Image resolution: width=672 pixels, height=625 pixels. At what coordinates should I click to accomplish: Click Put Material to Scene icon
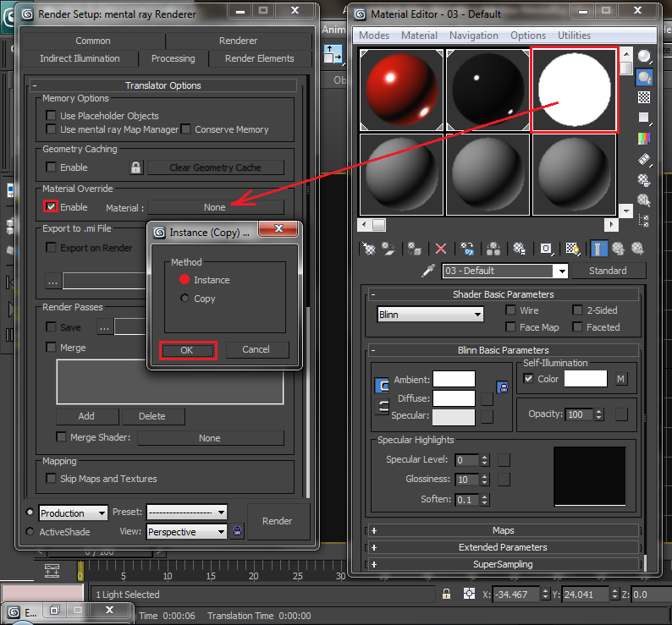(388, 249)
